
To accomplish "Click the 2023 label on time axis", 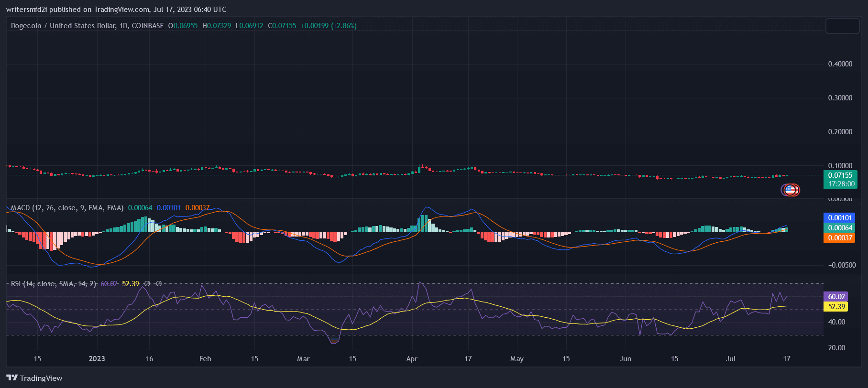I will pos(97,359).
